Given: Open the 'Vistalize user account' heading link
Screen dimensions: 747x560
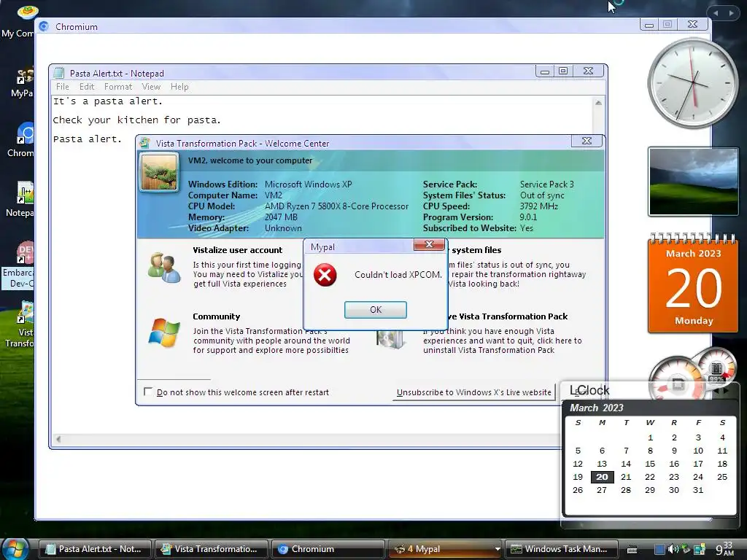Looking at the screenshot, I should click(x=237, y=250).
